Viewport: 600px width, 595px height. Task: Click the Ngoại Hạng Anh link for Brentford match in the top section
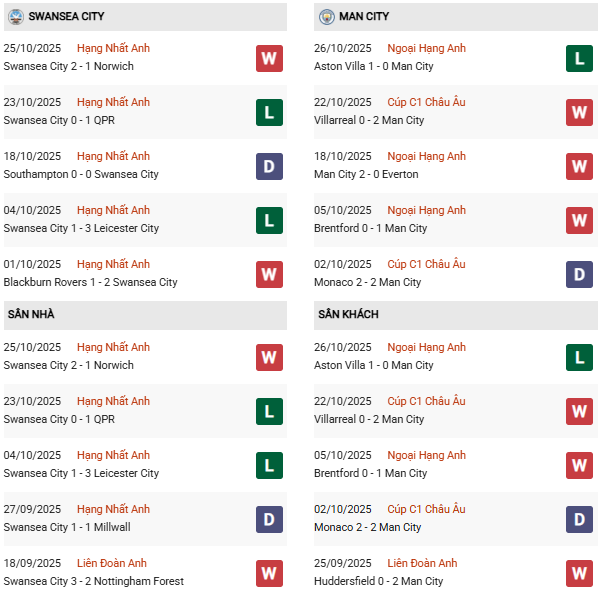pos(427,210)
